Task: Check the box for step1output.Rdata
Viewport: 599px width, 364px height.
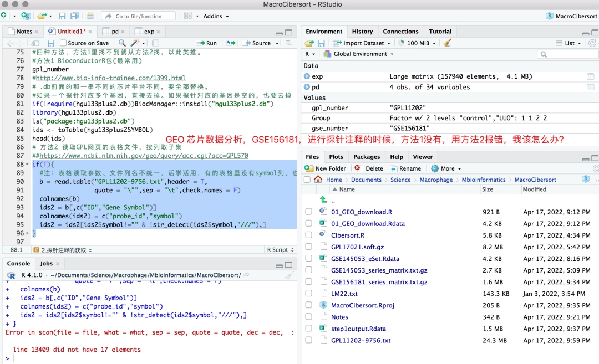Action: (309, 329)
